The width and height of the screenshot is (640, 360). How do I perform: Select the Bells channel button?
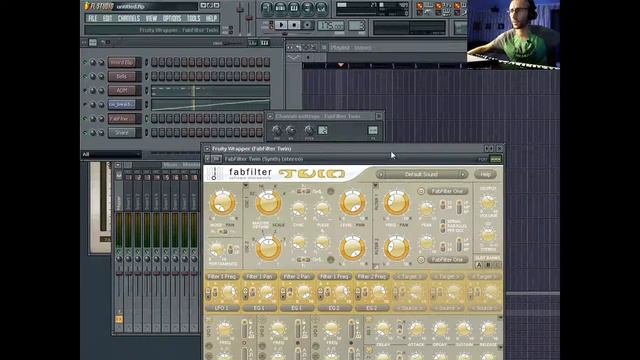click(122, 76)
